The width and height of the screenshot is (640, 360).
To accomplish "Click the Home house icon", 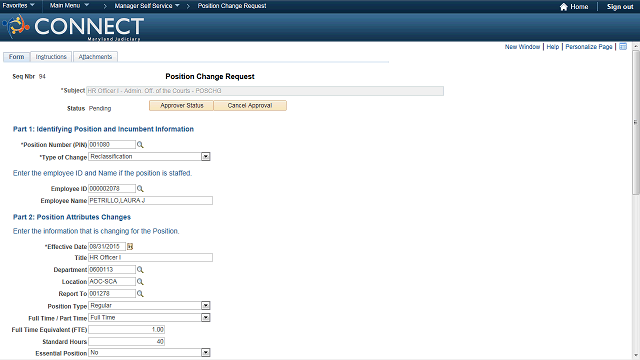I will pyautogui.click(x=564, y=7).
